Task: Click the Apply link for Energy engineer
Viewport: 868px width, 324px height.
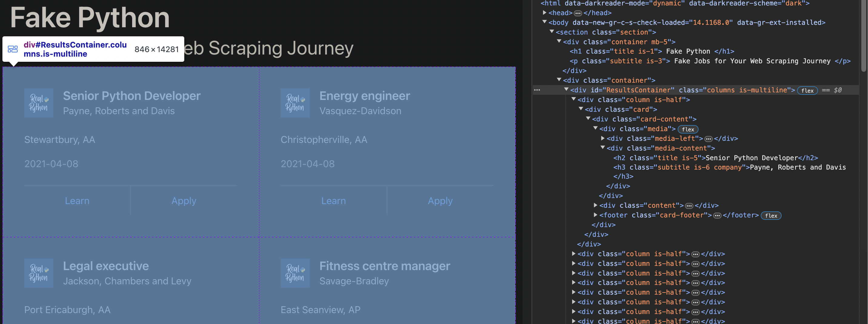Action: [x=440, y=201]
